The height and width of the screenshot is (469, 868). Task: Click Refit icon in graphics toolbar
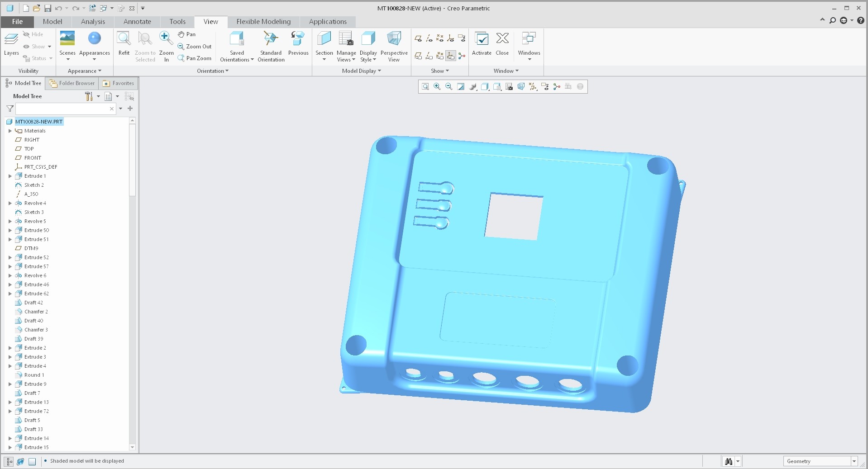pyautogui.click(x=425, y=87)
